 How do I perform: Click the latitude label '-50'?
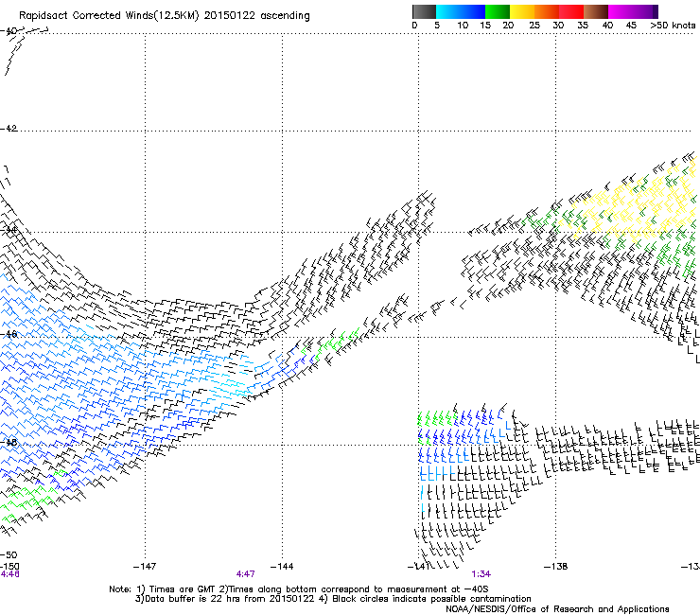[x=9, y=555]
